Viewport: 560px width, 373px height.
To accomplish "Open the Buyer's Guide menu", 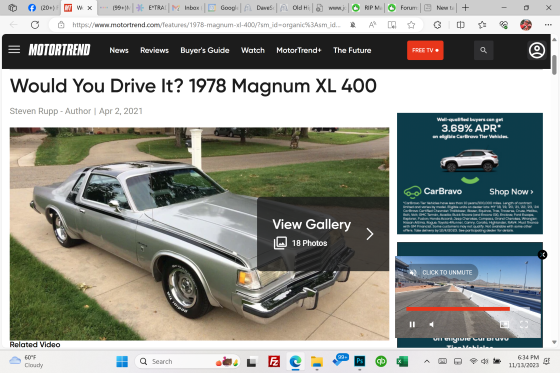I will click(x=205, y=50).
